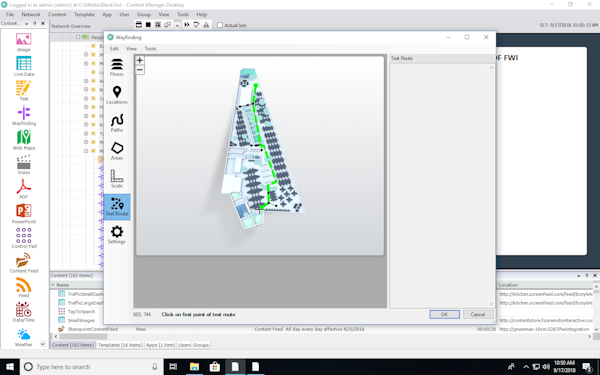The image size is (600, 375).
Task: Open the Network menu
Action: click(31, 15)
